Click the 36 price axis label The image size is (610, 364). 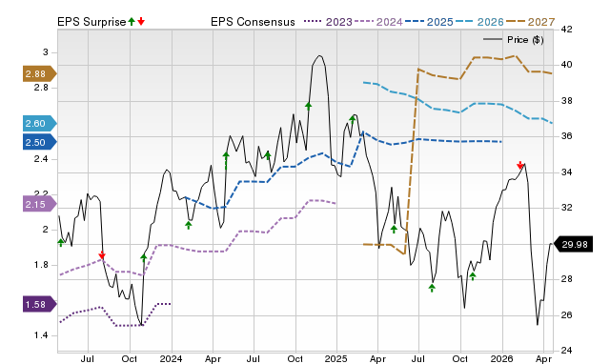pos(567,136)
